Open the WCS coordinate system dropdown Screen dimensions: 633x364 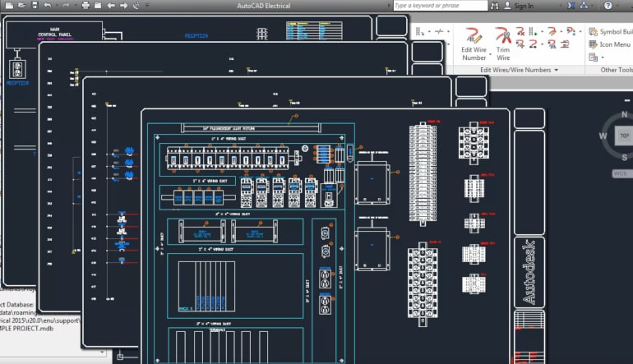621,173
